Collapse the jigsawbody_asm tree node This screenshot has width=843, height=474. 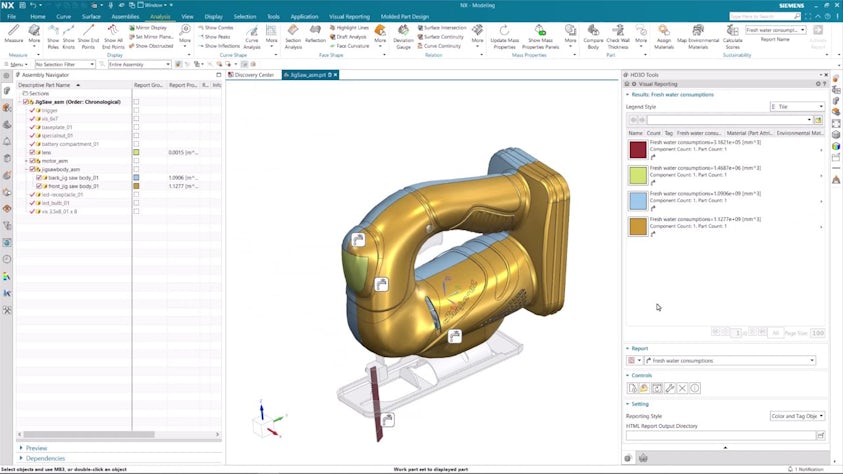(x=26, y=169)
